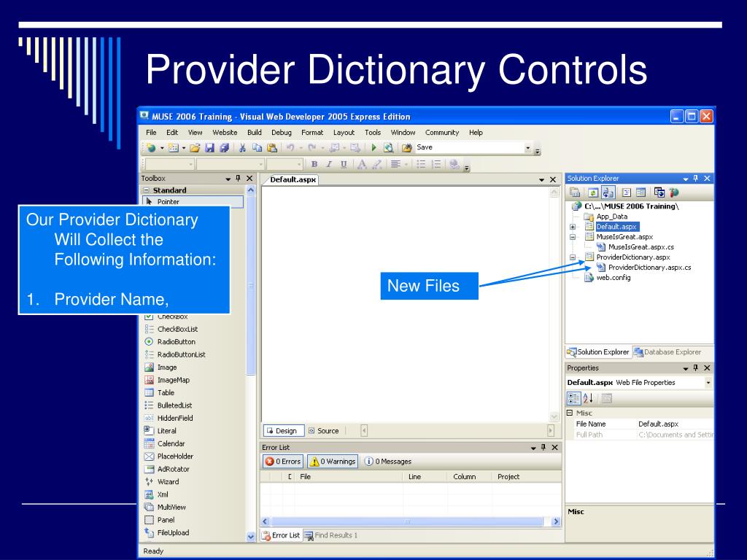This screenshot has height=560, width=747.
Task: Click the Cut scissors icon
Action: coord(242,148)
